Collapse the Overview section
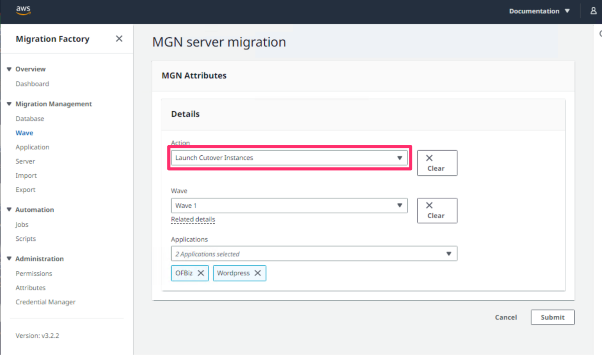 (x=9, y=69)
